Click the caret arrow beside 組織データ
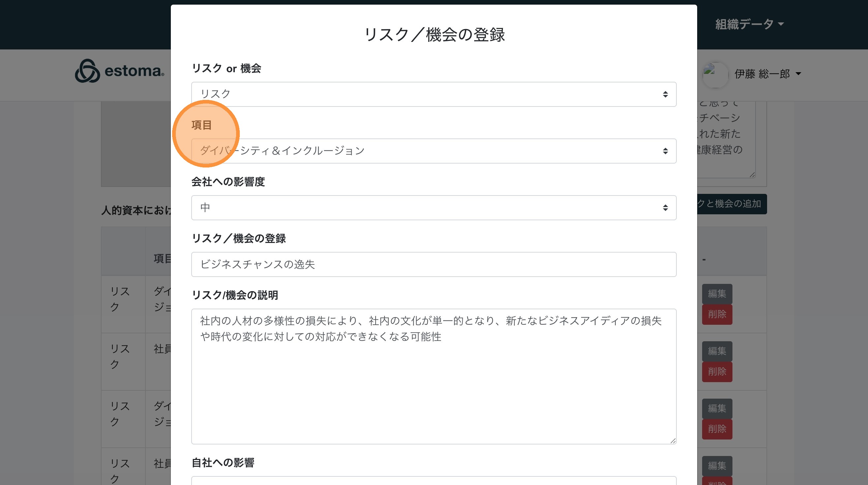The width and height of the screenshot is (868, 485). [x=781, y=24]
